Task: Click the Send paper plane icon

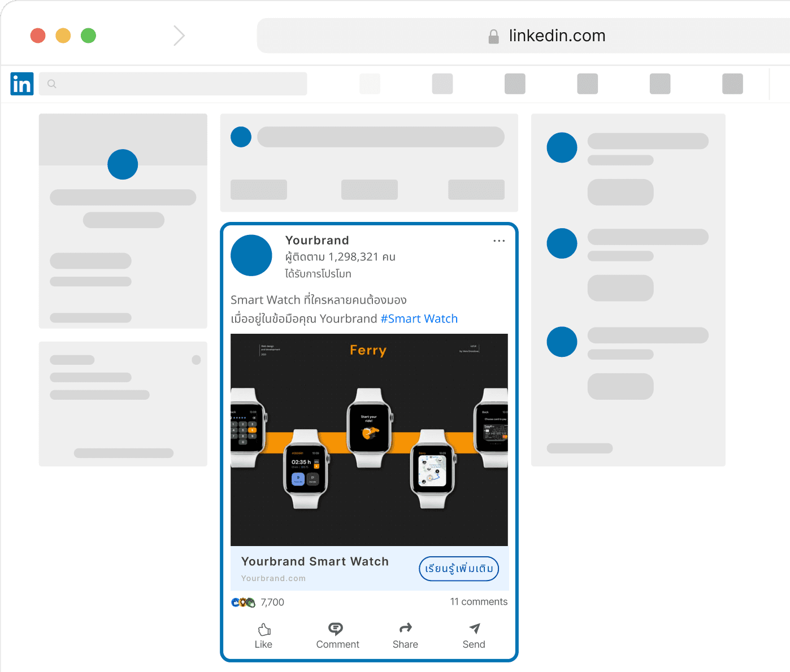Action: click(475, 628)
